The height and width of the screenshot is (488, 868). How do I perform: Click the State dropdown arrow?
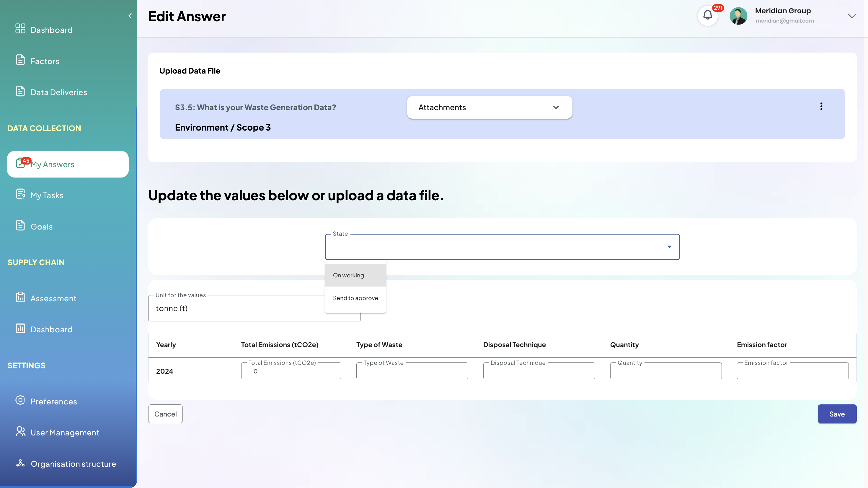coord(669,247)
